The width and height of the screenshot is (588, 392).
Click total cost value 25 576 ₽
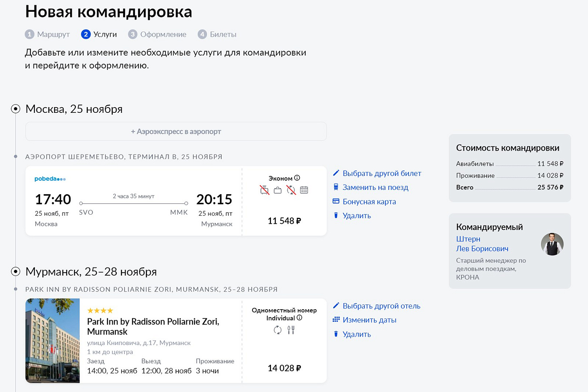coord(550,187)
